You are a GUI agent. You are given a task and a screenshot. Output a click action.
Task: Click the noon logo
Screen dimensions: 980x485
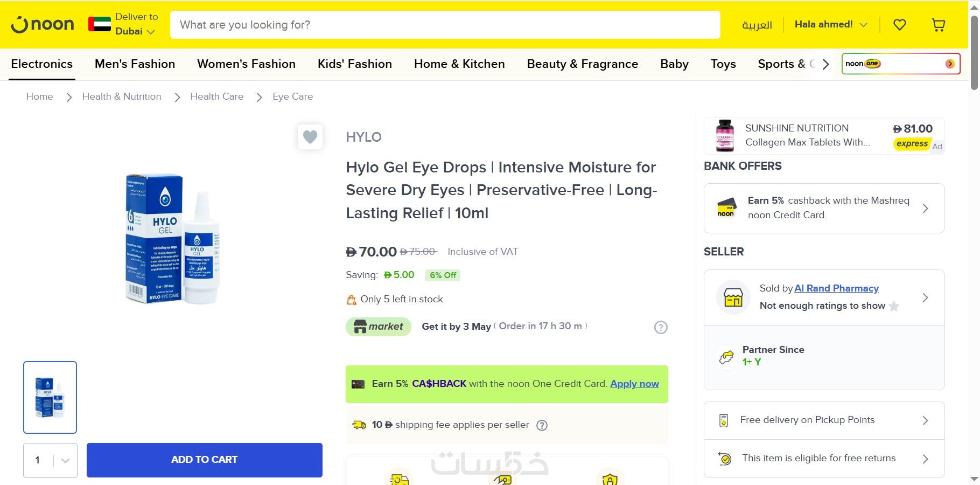(43, 25)
